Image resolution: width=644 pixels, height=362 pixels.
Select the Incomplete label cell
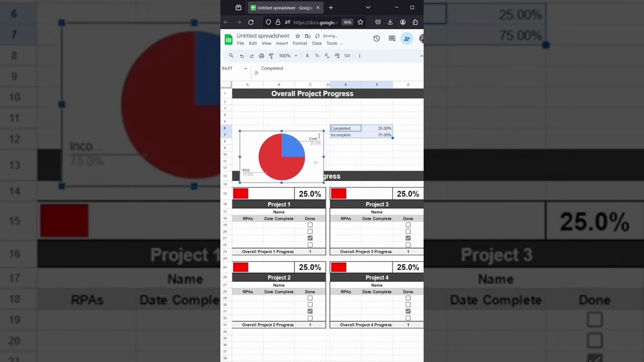[x=346, y=135]
